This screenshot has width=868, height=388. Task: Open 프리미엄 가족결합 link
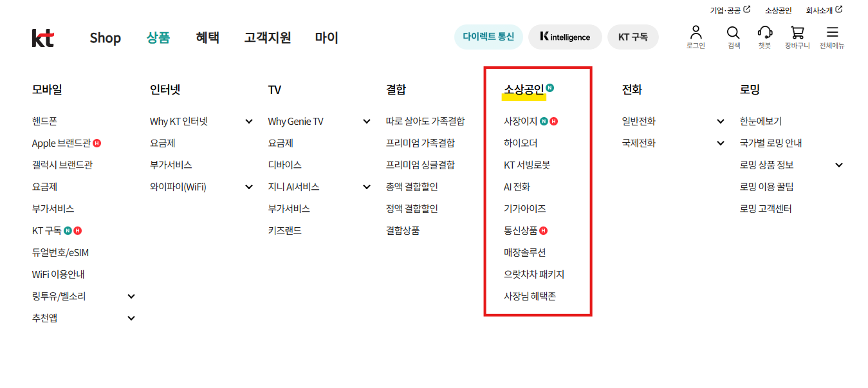tap(421, 143)
